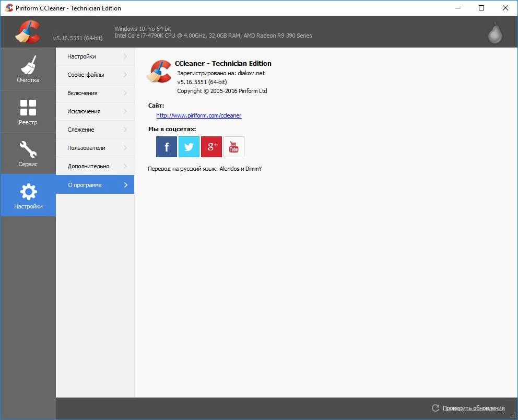Click the Зарегистрировано на: diakov.net text
The image size is (518, 420).
221,73
